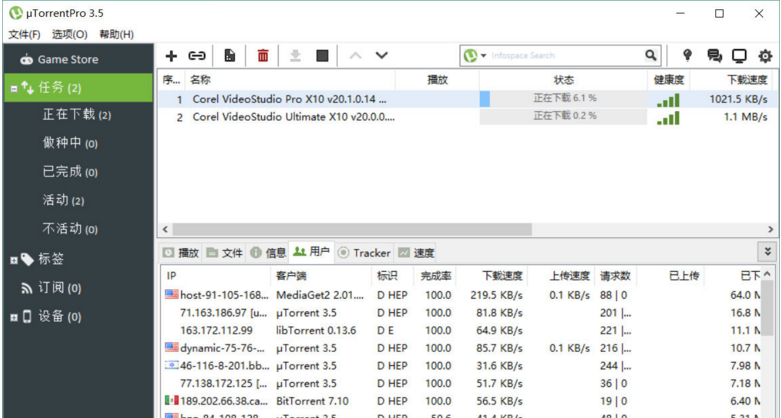Sort torrents by 健康度 column header

tap(669, 80)
